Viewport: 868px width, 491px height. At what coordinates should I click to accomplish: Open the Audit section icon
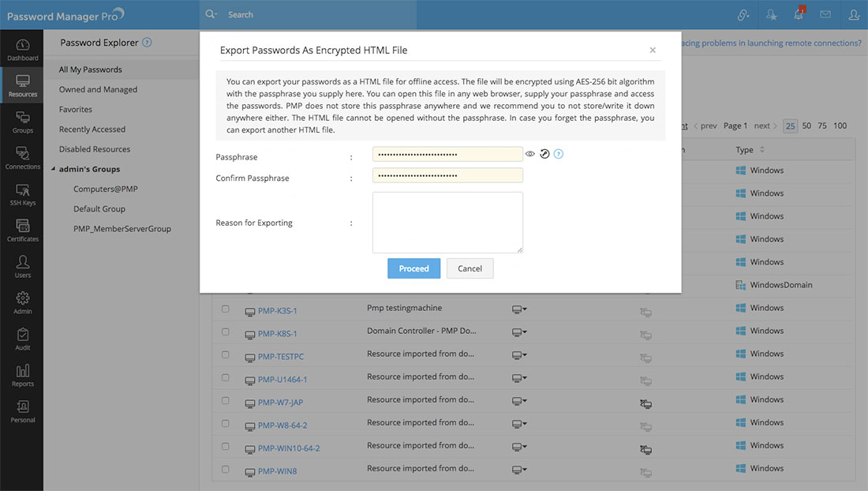22,339
